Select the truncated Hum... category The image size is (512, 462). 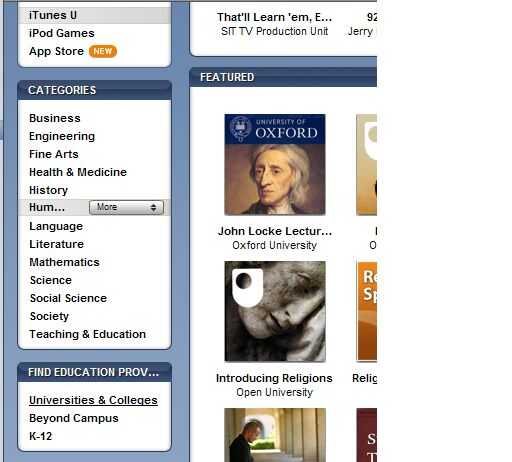[47, 207]
